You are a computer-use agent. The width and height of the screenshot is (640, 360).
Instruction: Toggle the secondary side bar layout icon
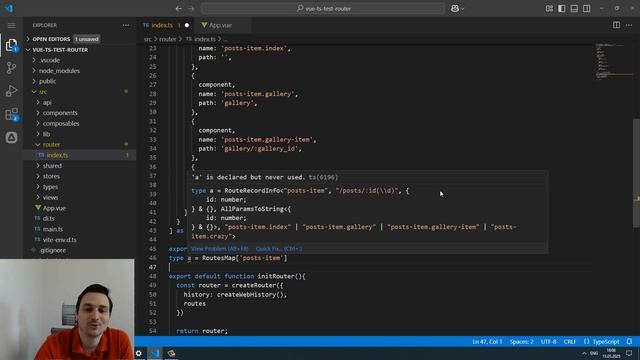tap(587, 9)
